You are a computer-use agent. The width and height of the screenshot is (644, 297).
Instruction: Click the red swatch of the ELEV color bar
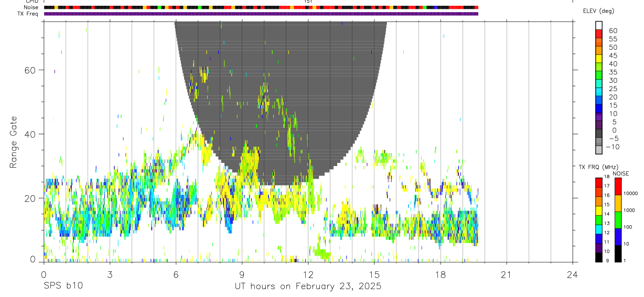[599, 34]
